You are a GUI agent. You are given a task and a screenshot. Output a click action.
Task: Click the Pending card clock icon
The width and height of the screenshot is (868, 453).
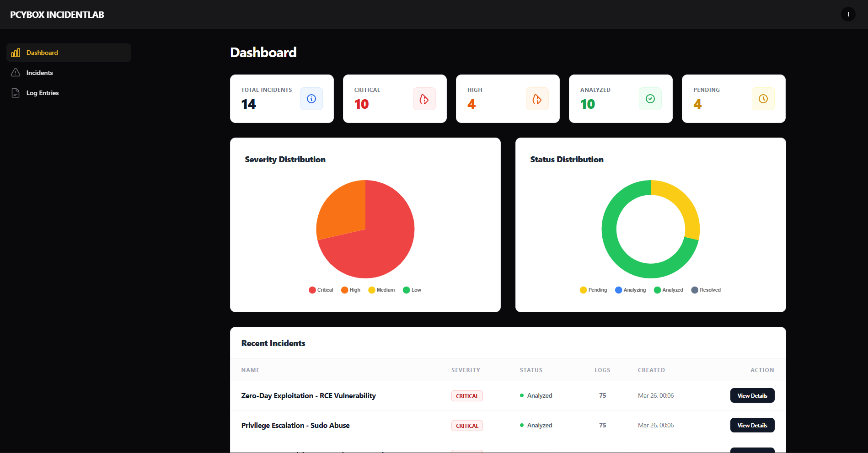click(763, 99)
